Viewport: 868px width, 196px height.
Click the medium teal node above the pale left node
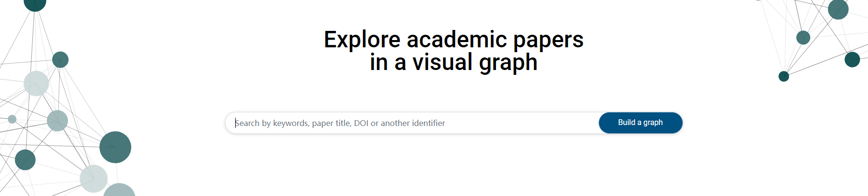[x=60, y=60]
